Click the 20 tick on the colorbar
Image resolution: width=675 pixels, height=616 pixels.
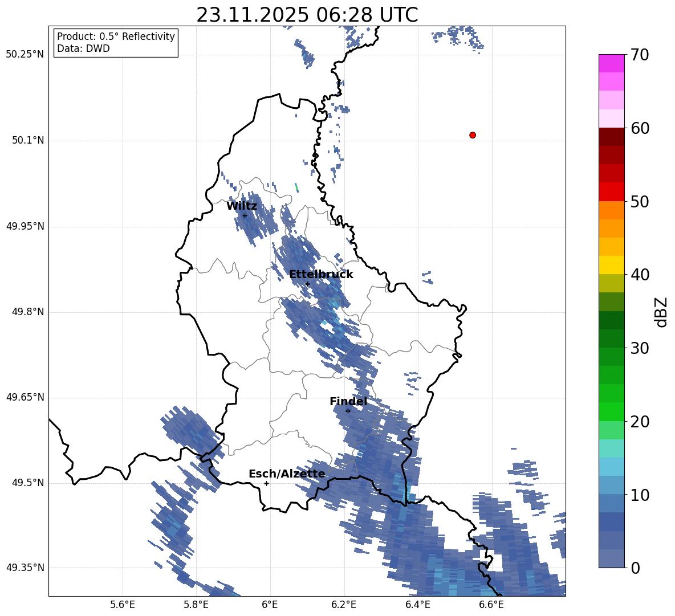(640, 422)
